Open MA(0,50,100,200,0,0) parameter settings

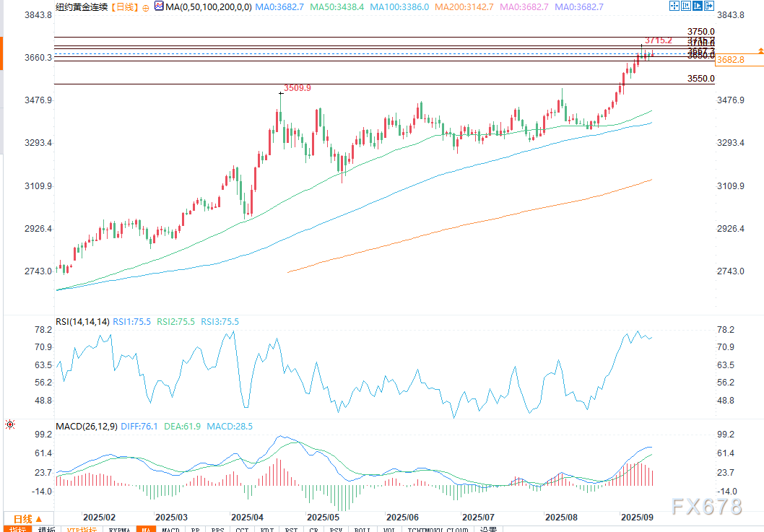click(207, 7)
